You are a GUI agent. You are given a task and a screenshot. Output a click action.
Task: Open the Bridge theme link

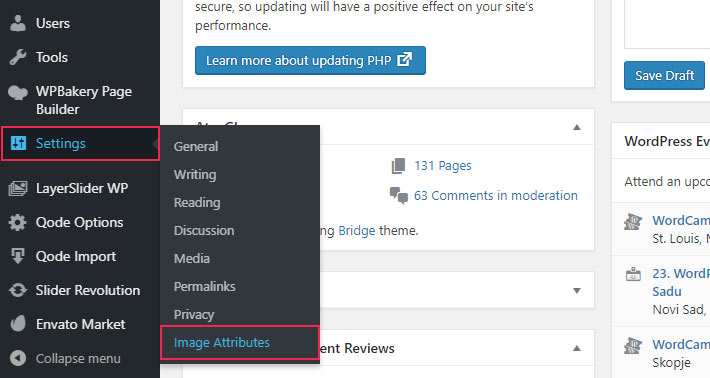point(357,230)
